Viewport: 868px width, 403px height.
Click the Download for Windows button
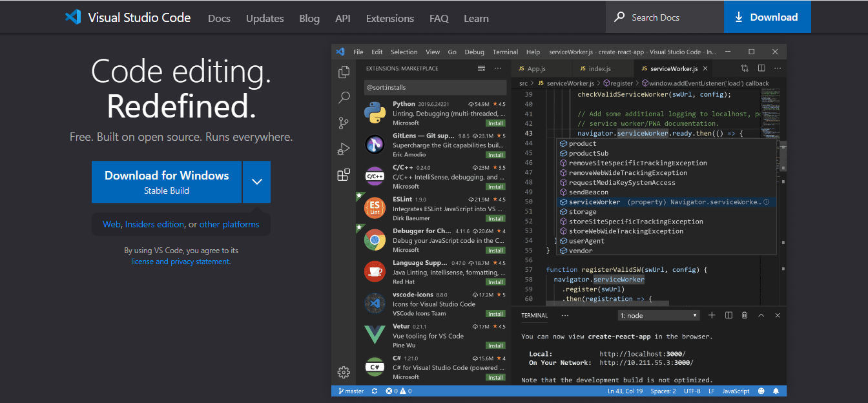[x=167, y=182]
